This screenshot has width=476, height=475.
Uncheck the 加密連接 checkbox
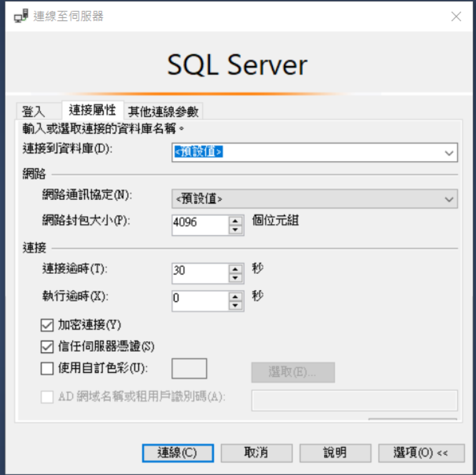(x=47, y=325)
